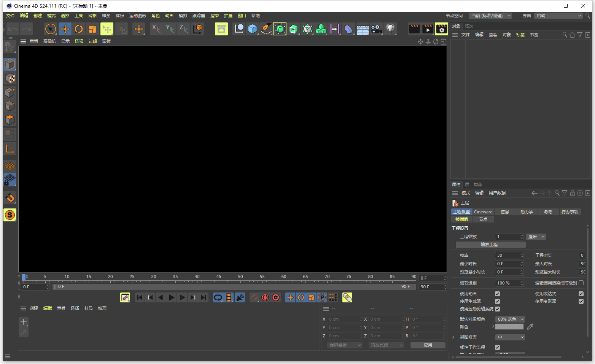Enable the Axis mode icon
Screen dimensions: 595x364
pos(10,148)
